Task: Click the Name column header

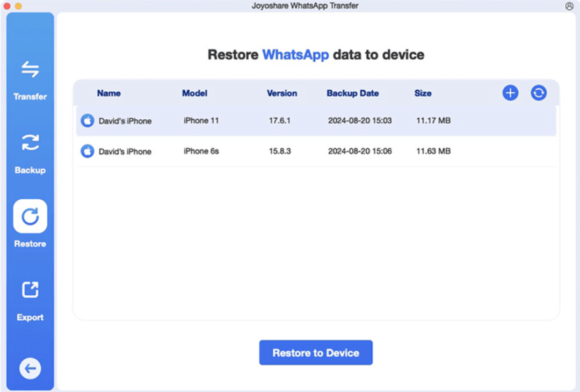Action: (108, 93)
